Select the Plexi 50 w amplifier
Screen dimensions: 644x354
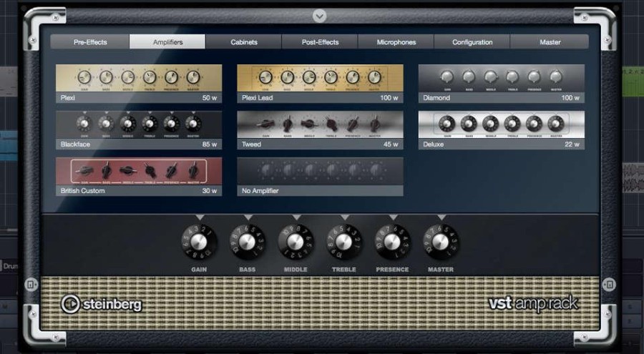139,84
